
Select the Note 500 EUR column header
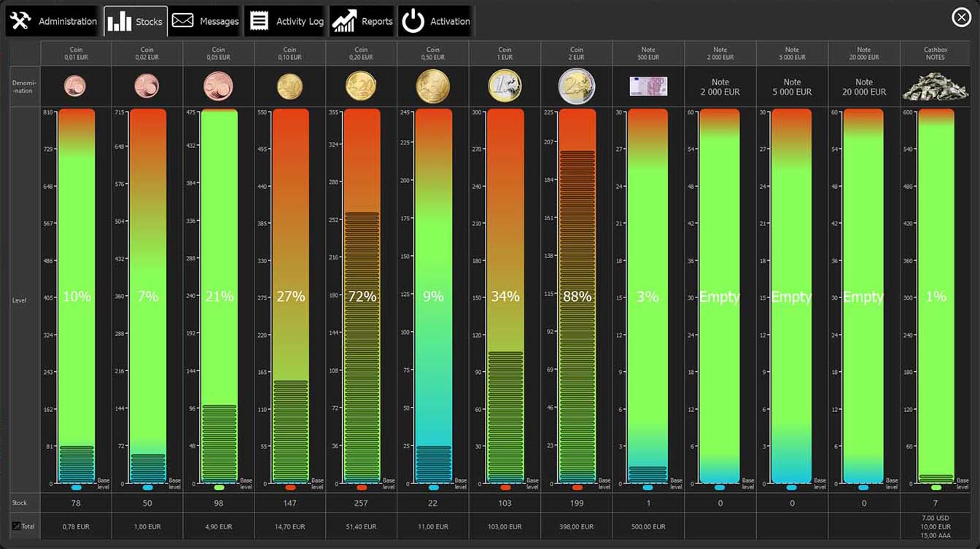pos(648,53)
